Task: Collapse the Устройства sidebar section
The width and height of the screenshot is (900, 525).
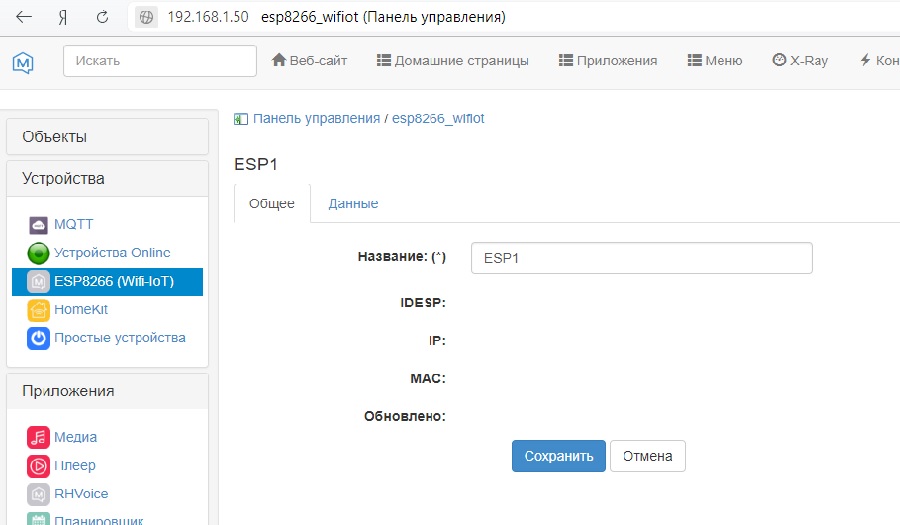Action: click(107, 178)
